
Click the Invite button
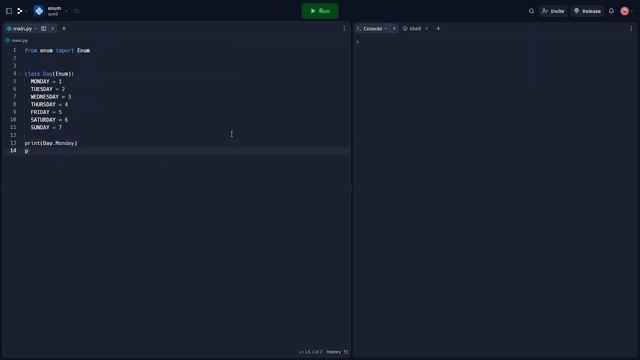point(553,11)
